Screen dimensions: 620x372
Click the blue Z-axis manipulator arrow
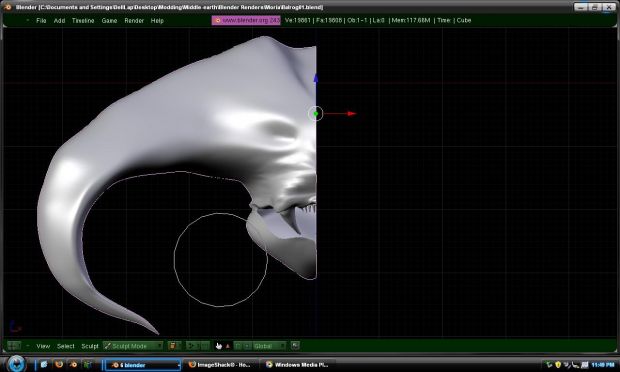click(316, 78)
